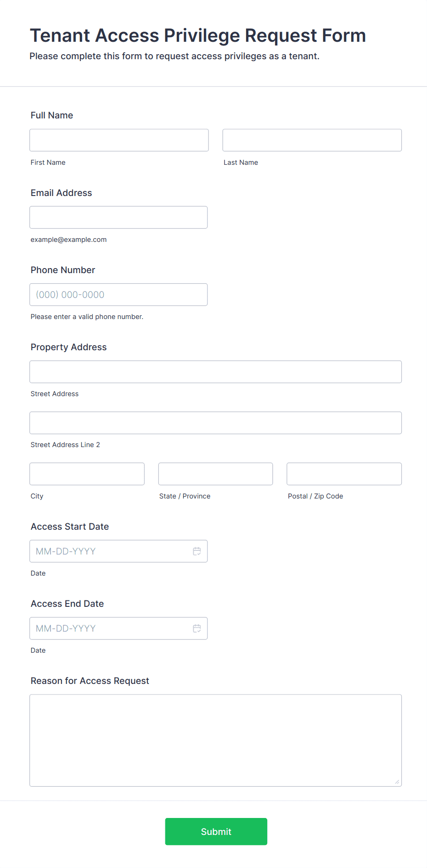Grab the textarea resize handle
427x868 pixels.
[x=397, y=782]
